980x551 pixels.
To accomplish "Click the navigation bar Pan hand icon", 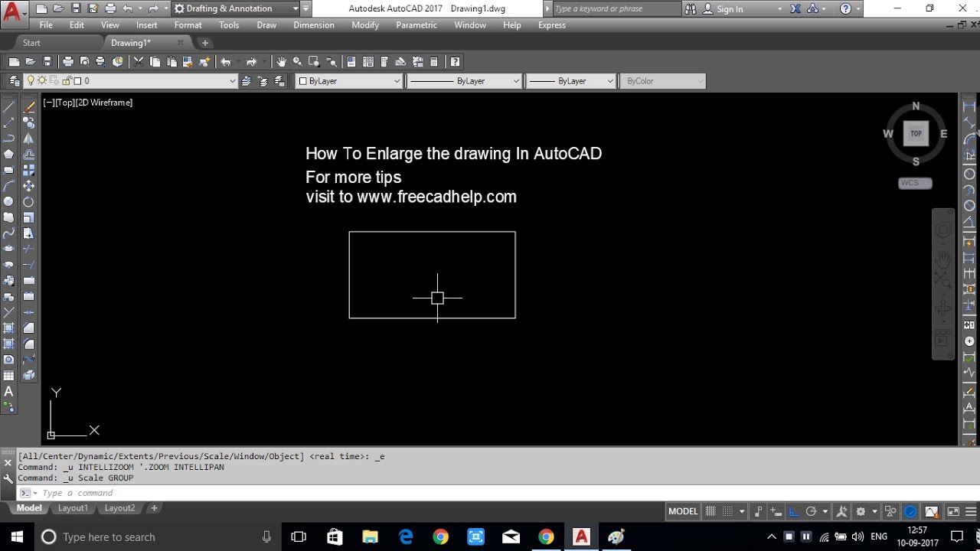I will coord(943,260).
